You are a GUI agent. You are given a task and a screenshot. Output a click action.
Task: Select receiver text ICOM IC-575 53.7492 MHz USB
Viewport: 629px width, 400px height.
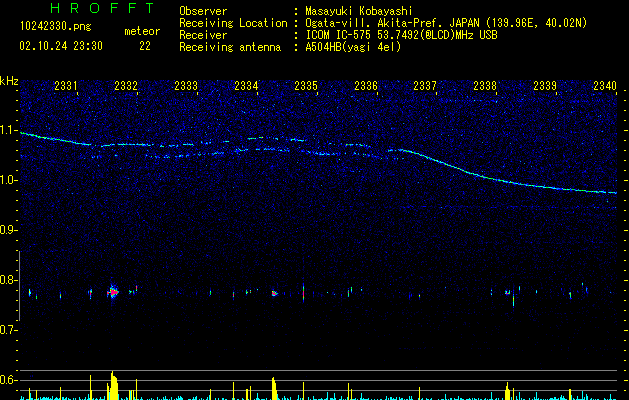(x=401, y=35)
